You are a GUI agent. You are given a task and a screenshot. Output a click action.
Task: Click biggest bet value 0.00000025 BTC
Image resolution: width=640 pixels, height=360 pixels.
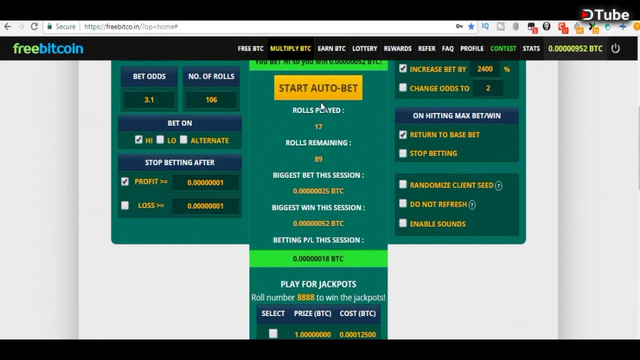[x=318, y=191]
